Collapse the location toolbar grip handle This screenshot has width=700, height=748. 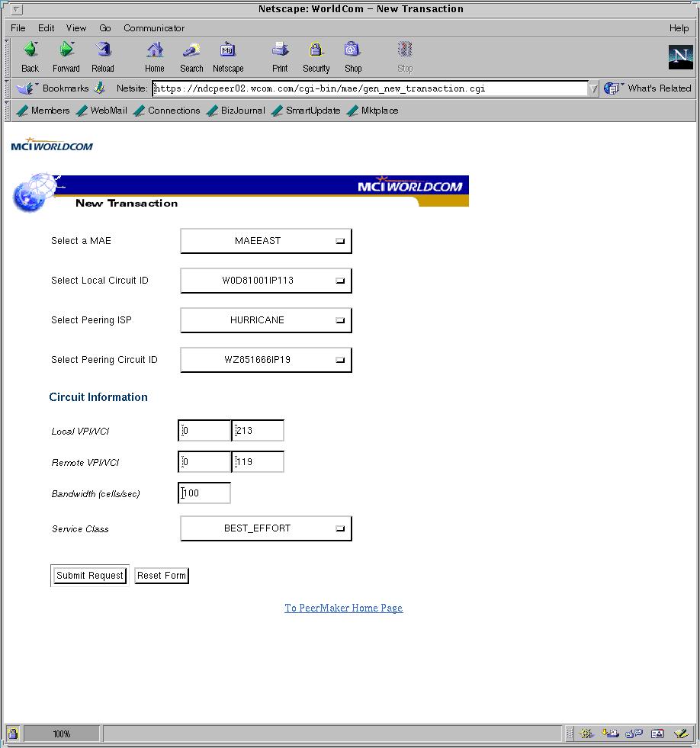pos(7,88)
